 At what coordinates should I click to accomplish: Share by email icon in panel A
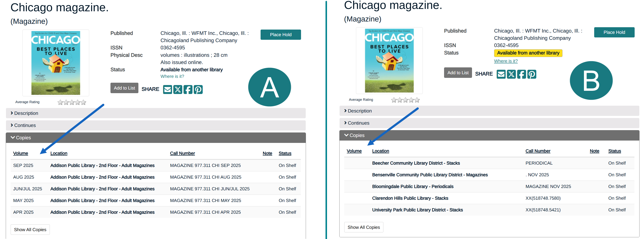pyautogui.click(x=167, y=89)
